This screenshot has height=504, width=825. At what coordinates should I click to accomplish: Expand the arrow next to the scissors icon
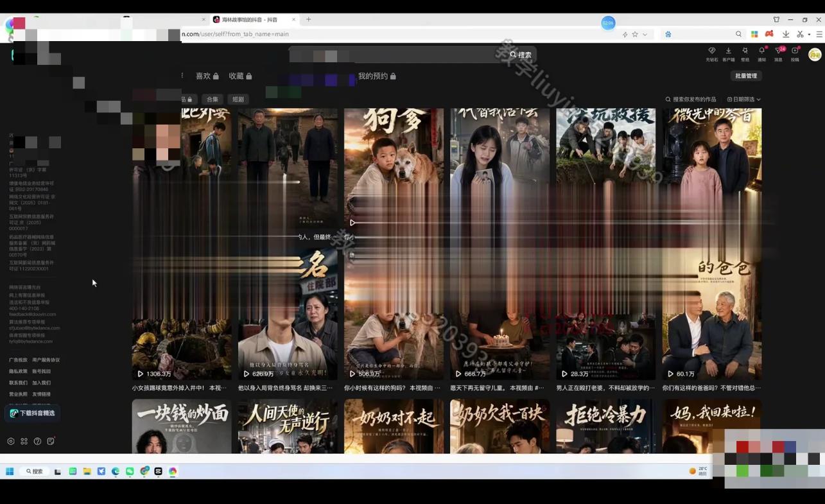(809, 35)
